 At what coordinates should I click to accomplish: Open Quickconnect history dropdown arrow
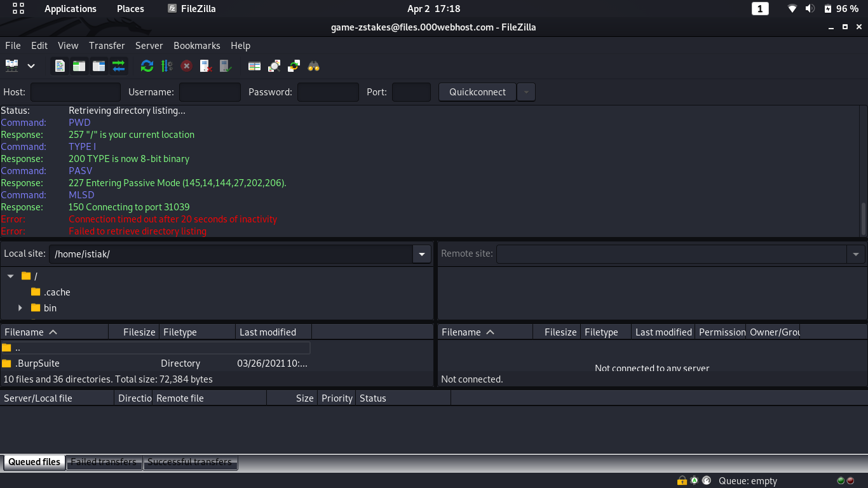click(x=526, y=92)
